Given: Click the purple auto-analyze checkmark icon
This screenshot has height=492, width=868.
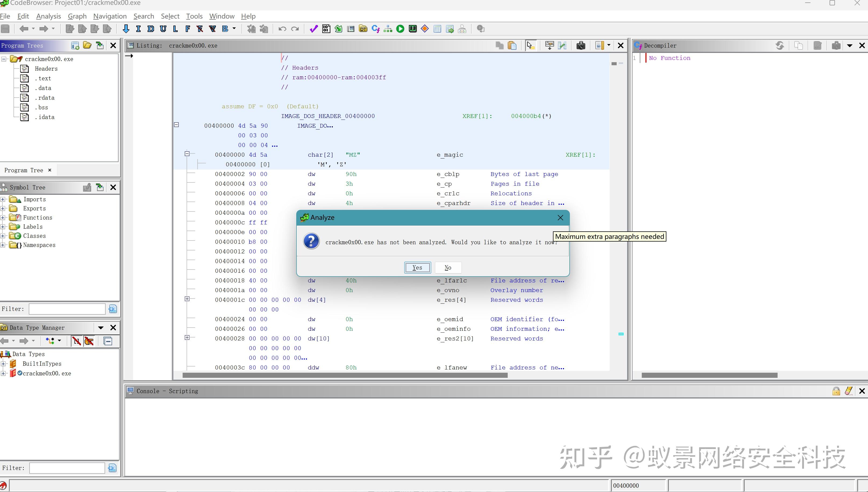Looking at the screenshot, I should (x=313, y=29).
